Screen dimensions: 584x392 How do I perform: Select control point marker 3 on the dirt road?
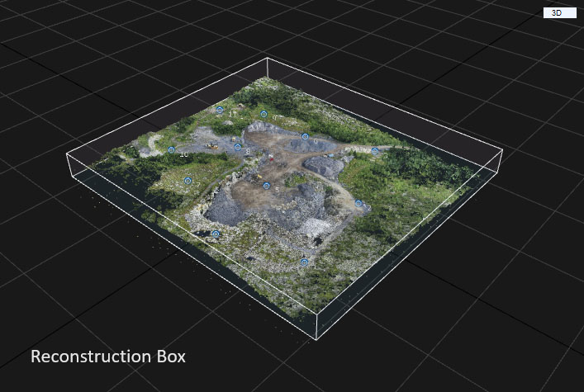click(x=375, y=151)
